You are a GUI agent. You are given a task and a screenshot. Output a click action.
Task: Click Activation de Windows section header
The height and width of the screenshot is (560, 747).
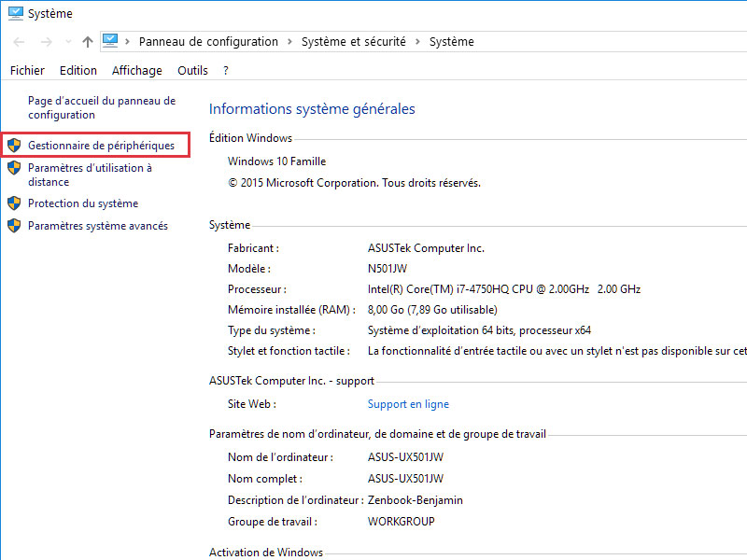pos(266,553)
